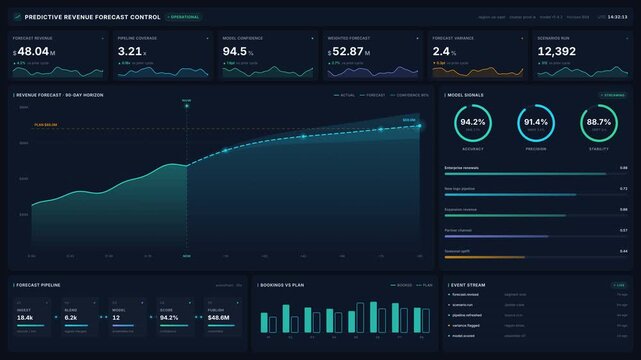Click the LIVE badge in Event Stream
The width and height of the screenshot is (641, 360).
point(619,285)
